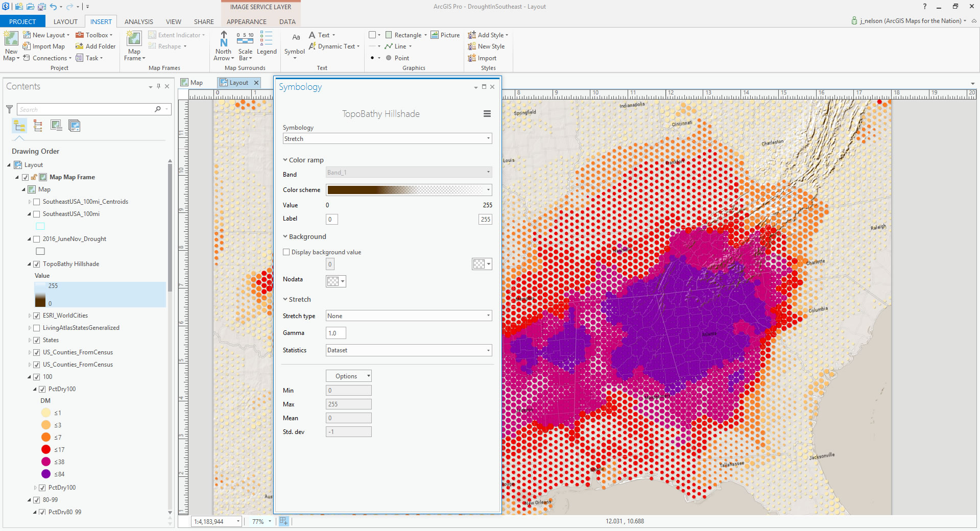The height and width of the screenshot is (531, 980).
Task: Enable Display background value checkbox
Action: pos(286,252)
